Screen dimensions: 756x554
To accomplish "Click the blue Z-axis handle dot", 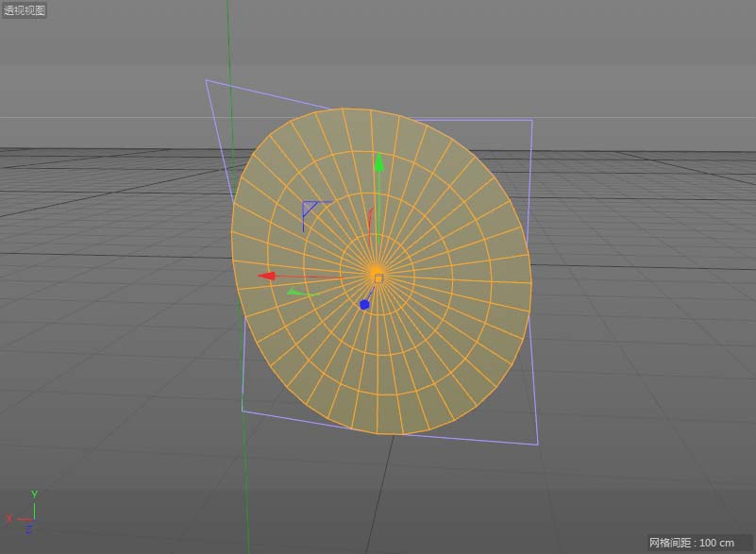I will tap(364, 305).
